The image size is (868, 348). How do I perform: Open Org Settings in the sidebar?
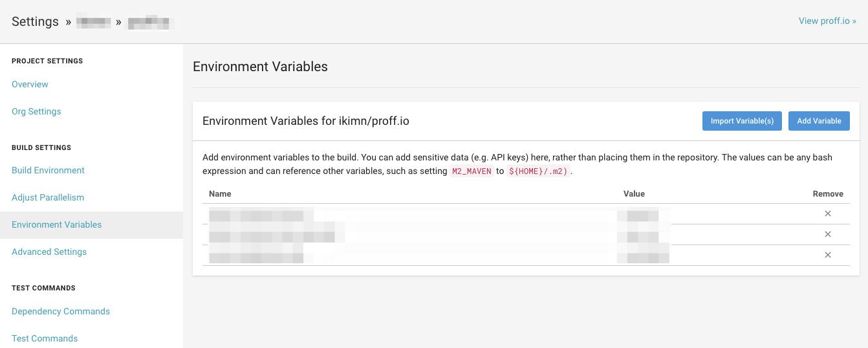pos(36,111)
